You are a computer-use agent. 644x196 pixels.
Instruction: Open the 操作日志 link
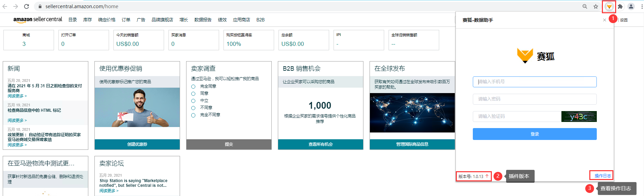click(x=603, y=176)
